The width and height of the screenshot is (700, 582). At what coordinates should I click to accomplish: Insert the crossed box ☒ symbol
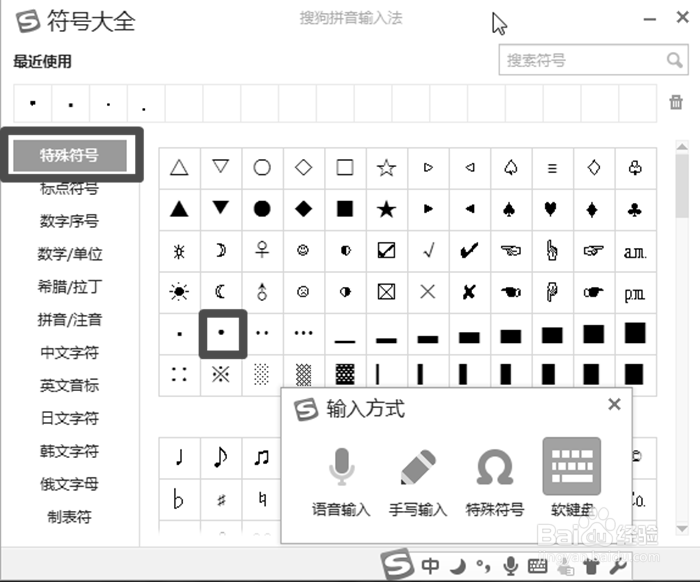tap(386, 292)
